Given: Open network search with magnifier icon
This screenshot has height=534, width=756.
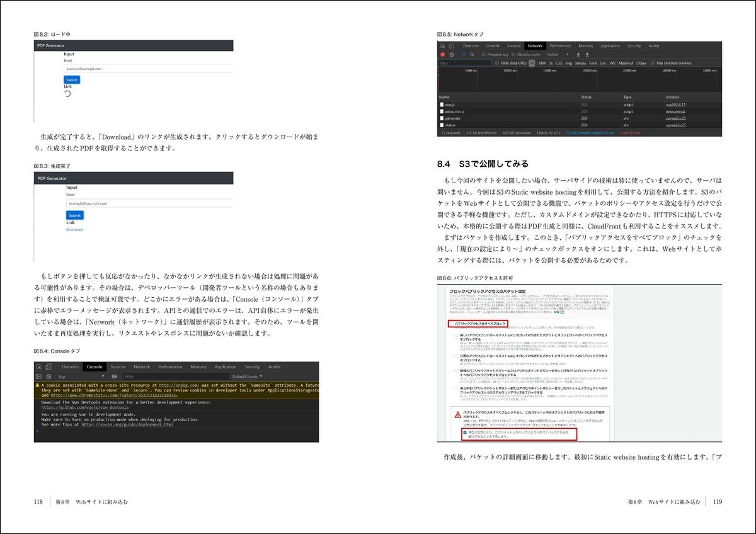Looking at the screenshot, I should [472, 55].
